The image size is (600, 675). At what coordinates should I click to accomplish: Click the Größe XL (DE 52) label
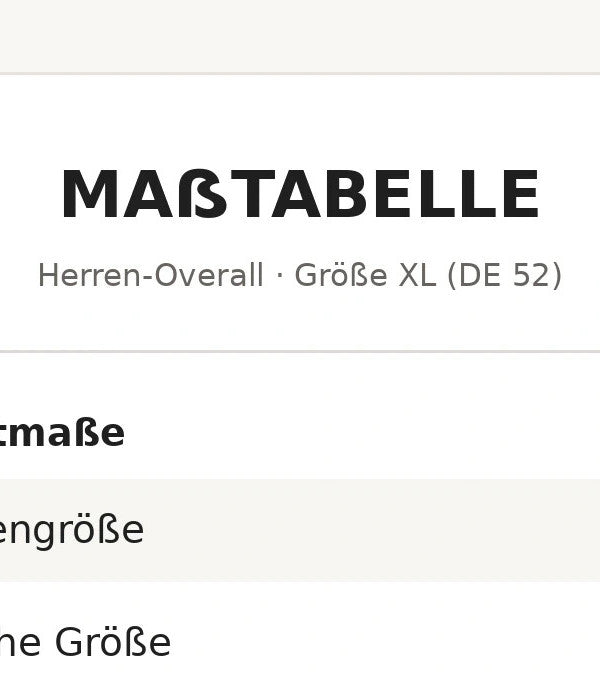point(428,275)
